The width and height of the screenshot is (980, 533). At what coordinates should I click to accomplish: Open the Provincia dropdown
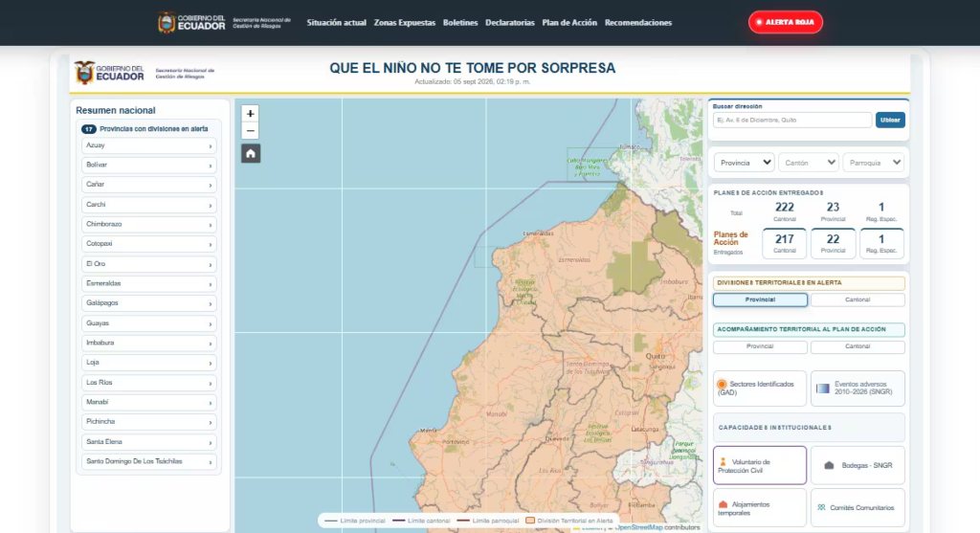point(745,163)
